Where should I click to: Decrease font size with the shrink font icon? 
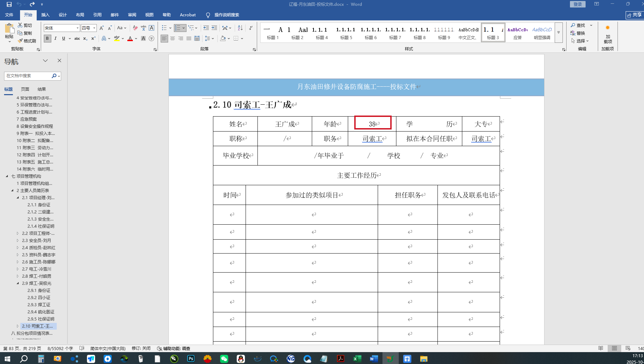pyautogui.click(x=110, y=28)
